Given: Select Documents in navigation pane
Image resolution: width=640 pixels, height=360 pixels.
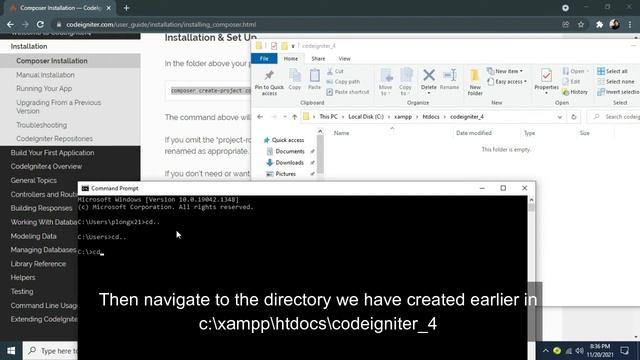Looking at the screenshot, I should 286,151.
